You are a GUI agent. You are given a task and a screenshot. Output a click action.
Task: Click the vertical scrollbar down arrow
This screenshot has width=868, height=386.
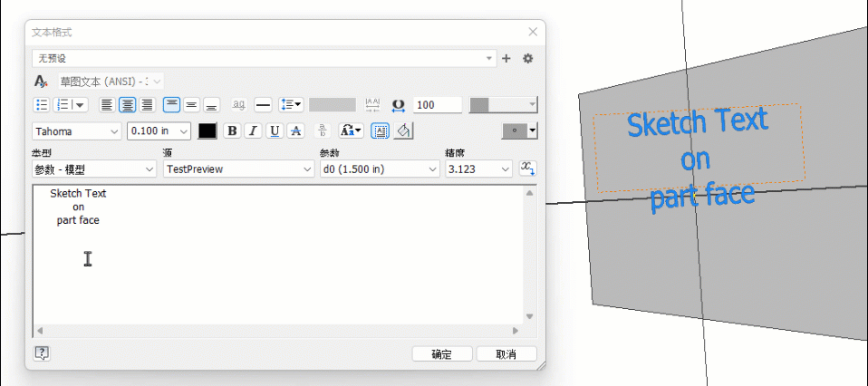[528, 317]
